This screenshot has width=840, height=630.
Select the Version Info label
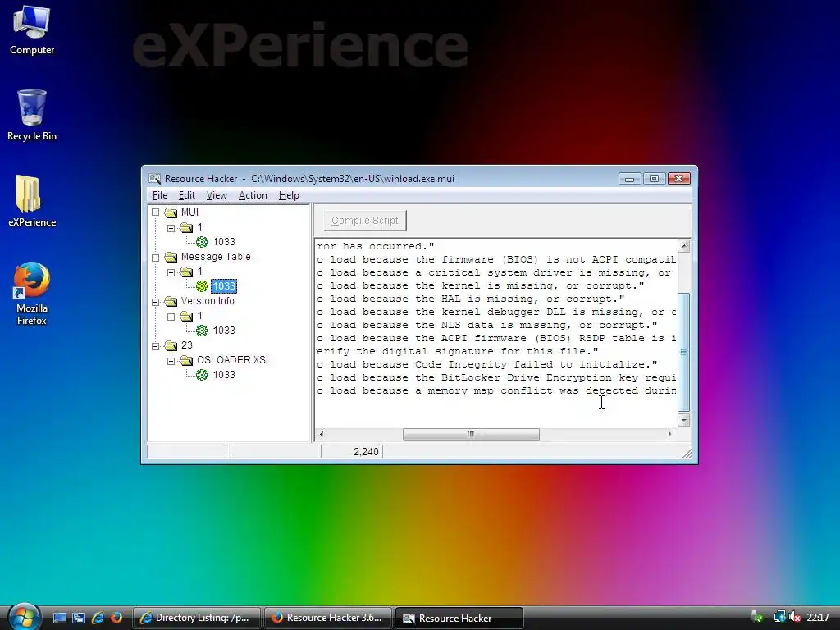208,301
